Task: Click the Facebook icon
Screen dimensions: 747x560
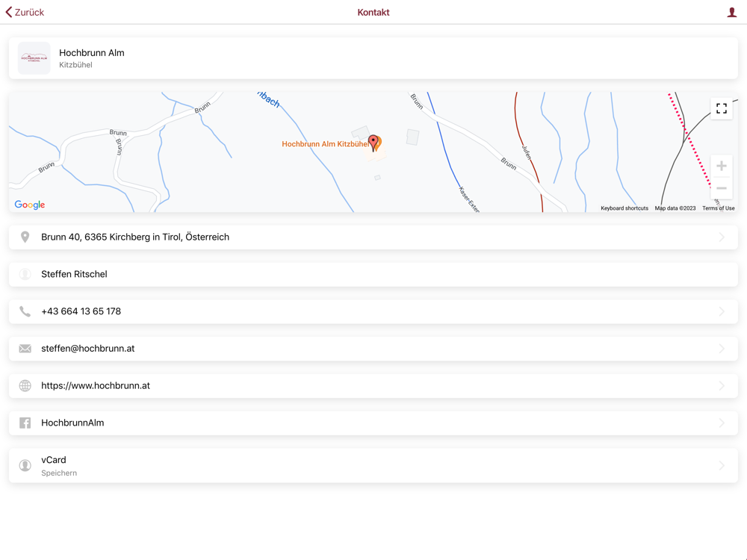Action: tap(25, 423)
